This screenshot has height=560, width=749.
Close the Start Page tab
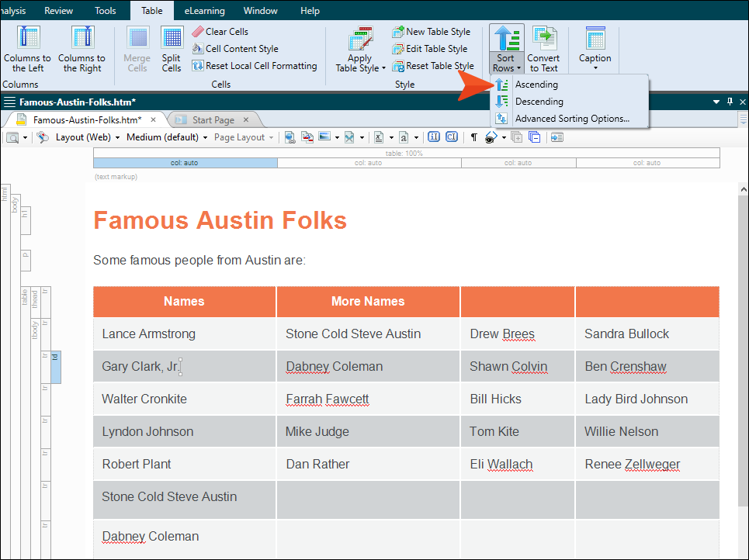246,119
